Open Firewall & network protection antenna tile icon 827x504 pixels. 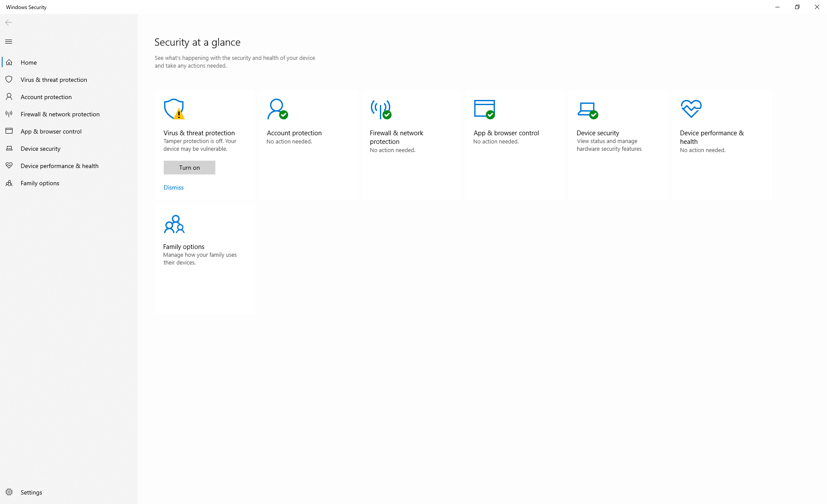381,109
